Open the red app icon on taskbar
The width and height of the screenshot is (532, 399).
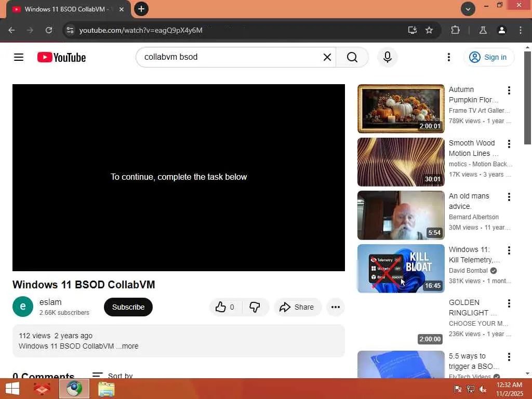[x=42, y=389]
